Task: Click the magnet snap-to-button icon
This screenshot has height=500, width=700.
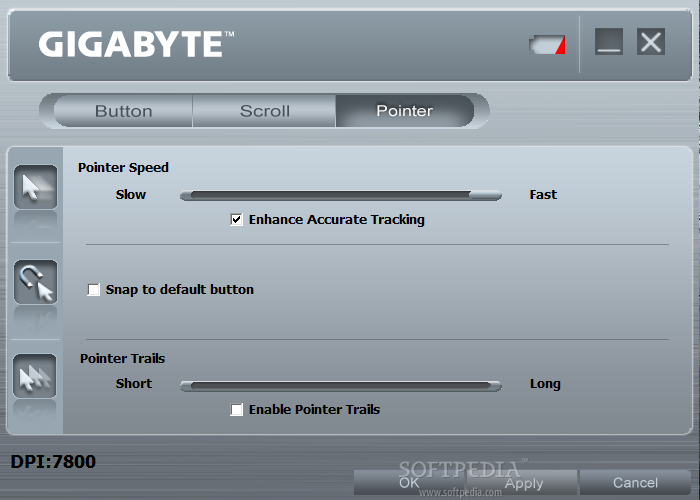Action: (x=35, y=282)
